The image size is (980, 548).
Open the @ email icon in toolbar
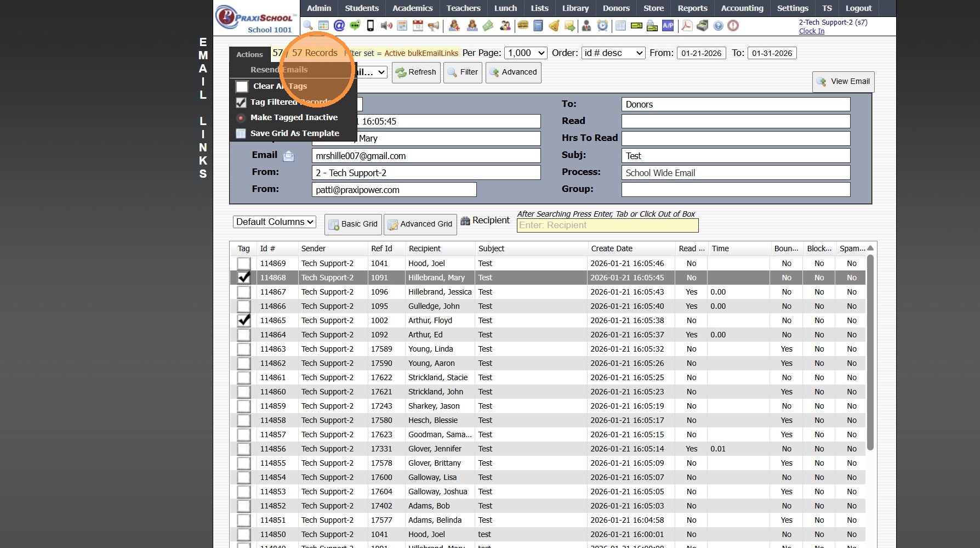tap(339, 26)
